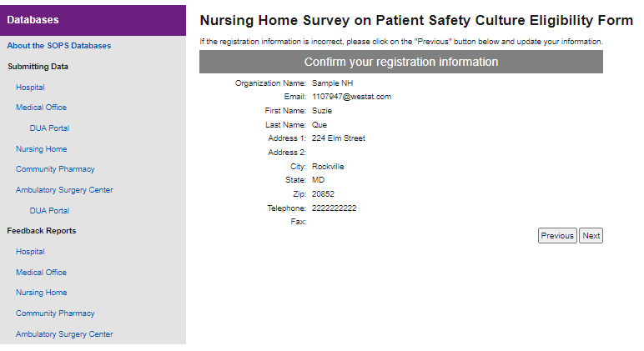The width and height of the screenshot is (644, 351).
Task: Click the purple Databases sidebar header
Action: (93, 19)
